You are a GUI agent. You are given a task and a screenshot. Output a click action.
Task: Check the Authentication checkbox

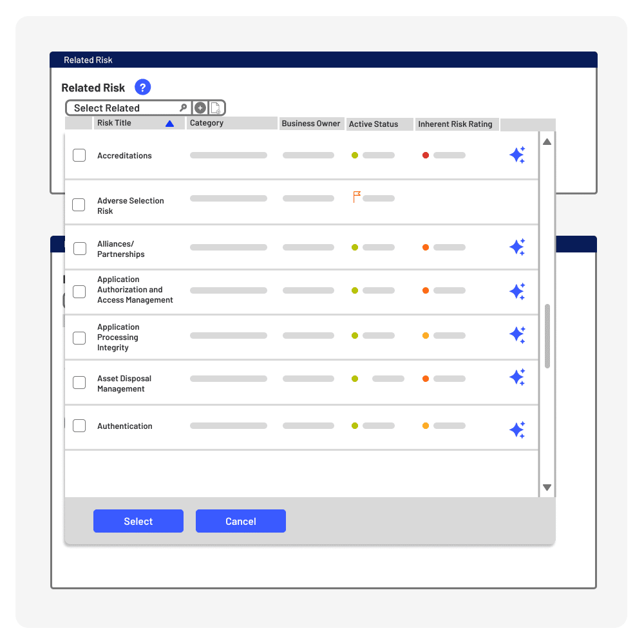(79, 426)
